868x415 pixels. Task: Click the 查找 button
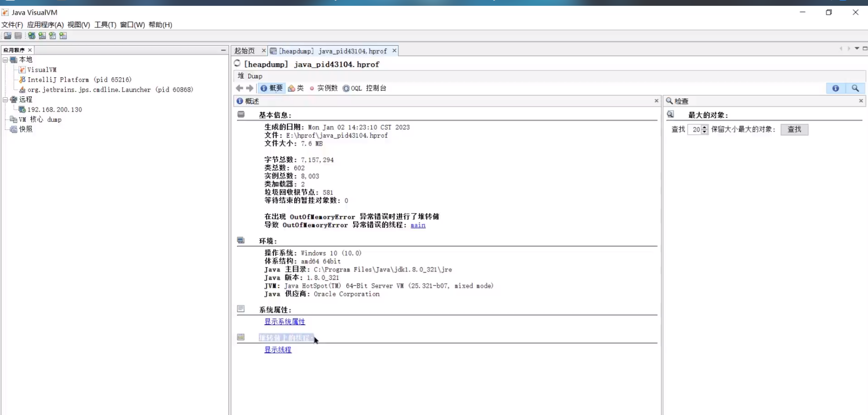tap(794, 129)
